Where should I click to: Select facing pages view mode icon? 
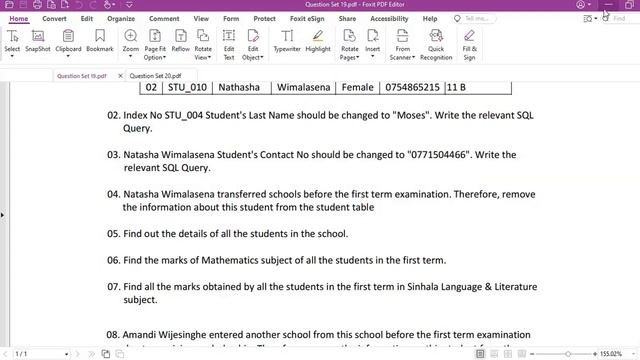coord(508,354)
